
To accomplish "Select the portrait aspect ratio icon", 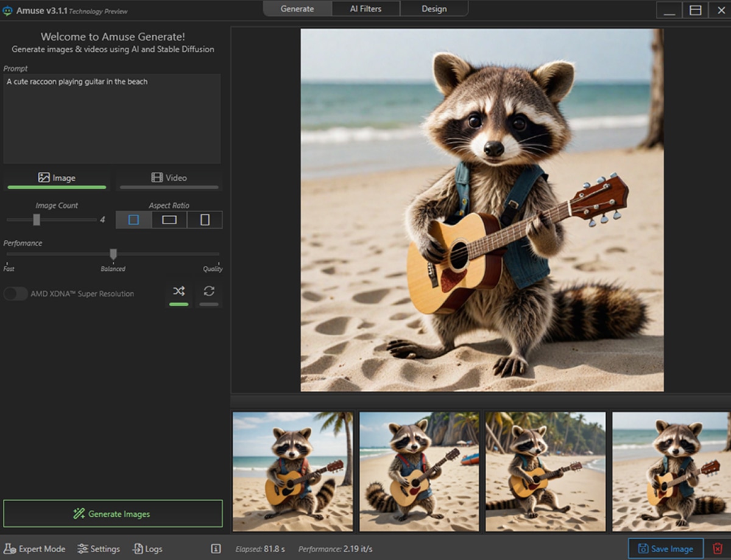I will (x=205, y=220).
